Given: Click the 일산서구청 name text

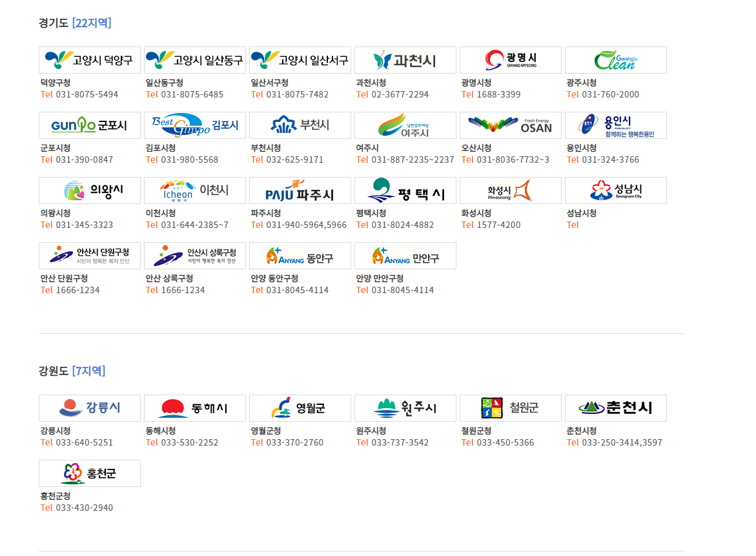Looking at the screenshot, I should click(269, 83).
